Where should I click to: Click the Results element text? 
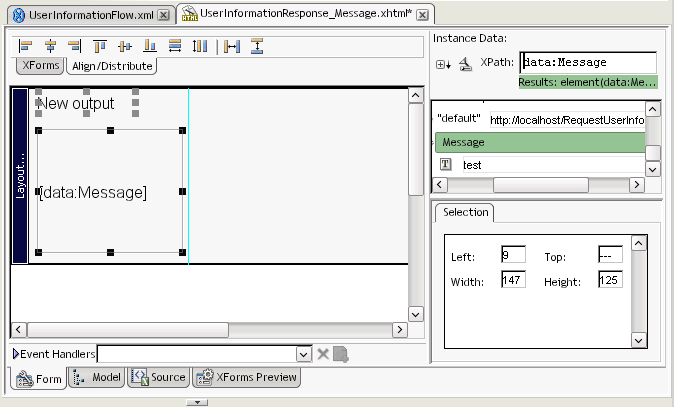[x=588, y=82]
